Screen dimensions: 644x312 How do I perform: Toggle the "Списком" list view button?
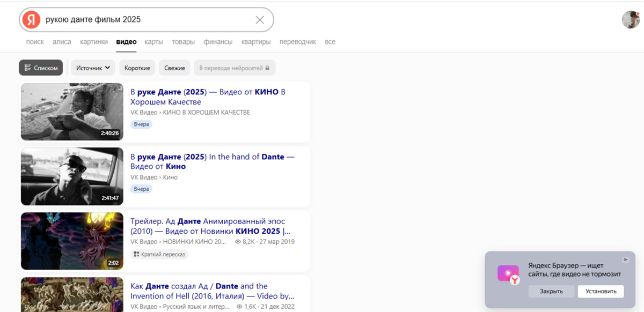pos(41,68)
